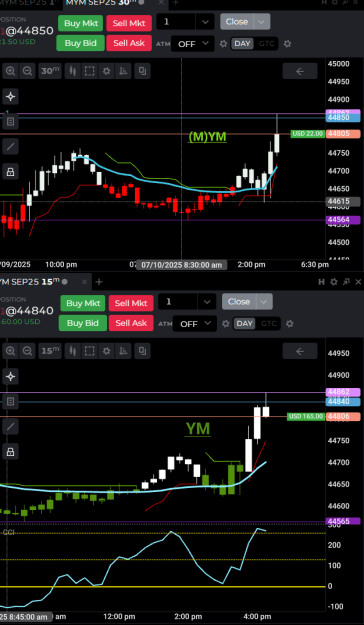The image size is (364, 625).
Task: Click Close position button in top panel
Action: coord(237,22)
